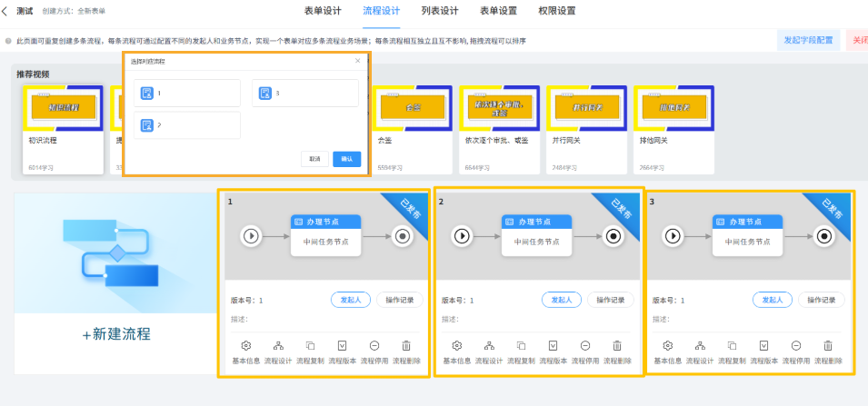Switch to the 流程设计 tab

tap(382, 11)
